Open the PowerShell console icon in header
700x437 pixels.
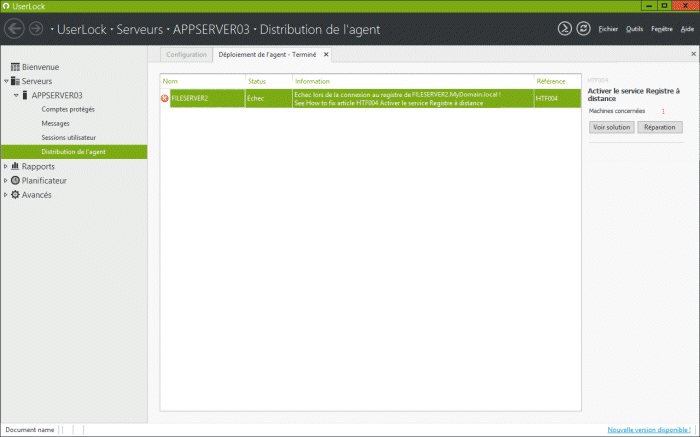click(564, 29)
